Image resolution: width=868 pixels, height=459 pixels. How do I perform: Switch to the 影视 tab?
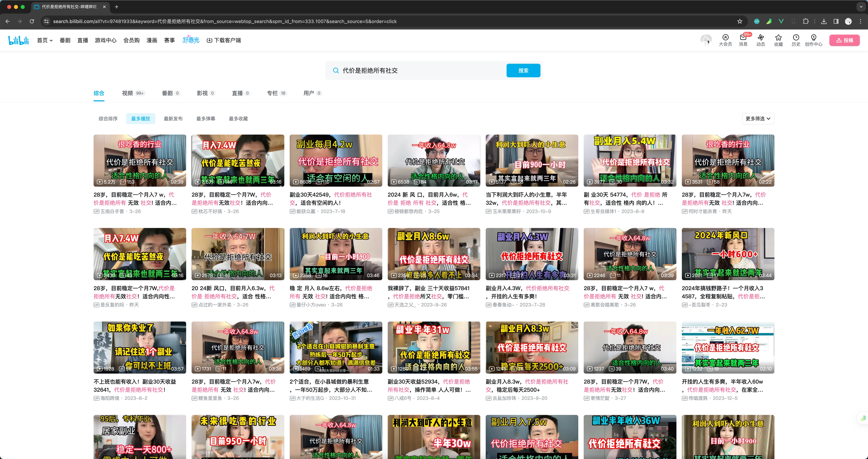[x=206, y=93]
